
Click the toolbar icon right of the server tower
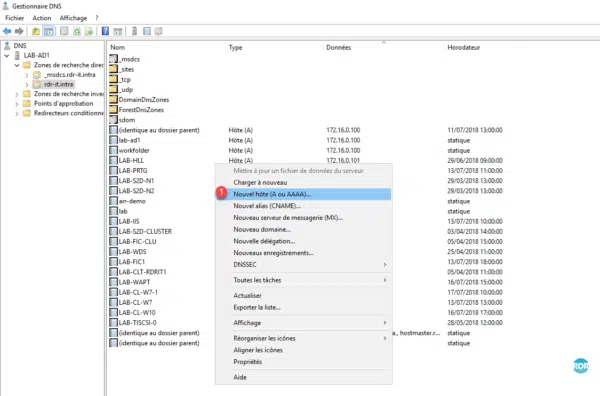[147, 31]
